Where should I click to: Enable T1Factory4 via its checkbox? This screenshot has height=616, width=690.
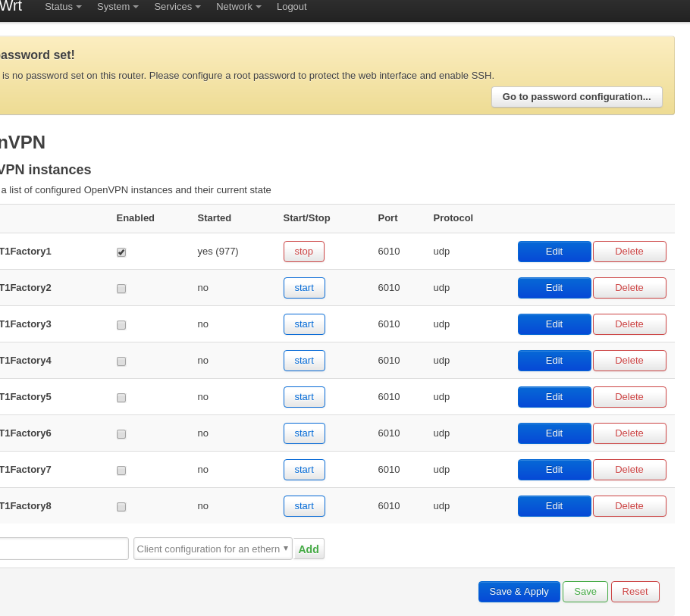pos(121,361)
